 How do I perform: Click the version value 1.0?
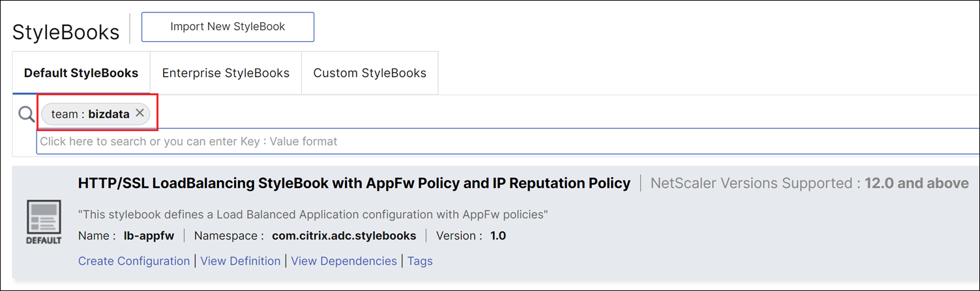[x=498, y=236]
